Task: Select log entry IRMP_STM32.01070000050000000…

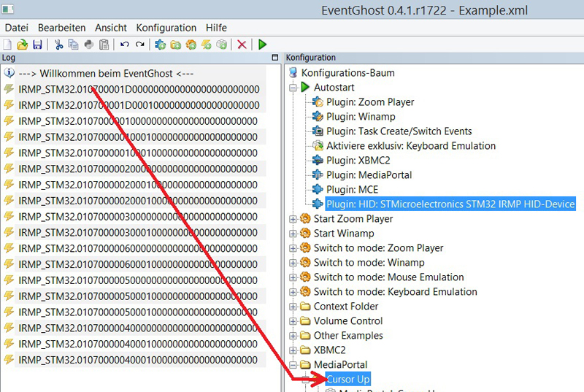Action: point(138,280)
